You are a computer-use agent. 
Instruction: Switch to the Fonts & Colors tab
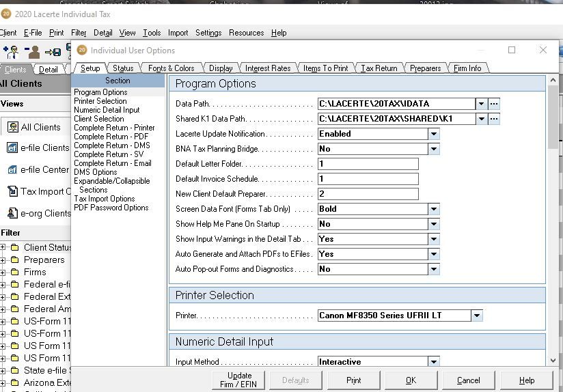[171, 68]
